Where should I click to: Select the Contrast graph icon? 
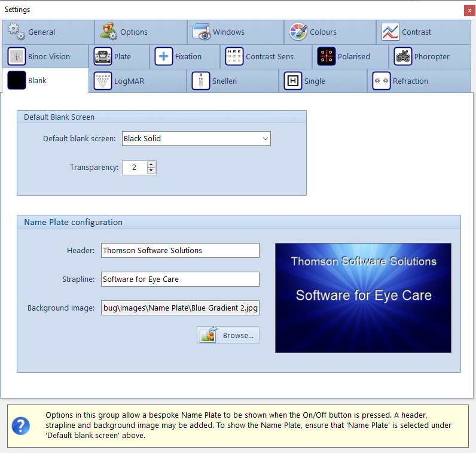tap(390, 32)
